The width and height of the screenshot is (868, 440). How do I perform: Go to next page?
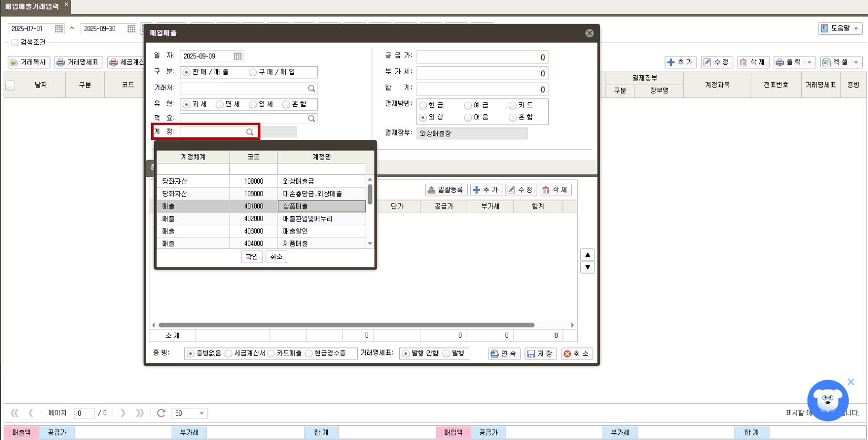123,413
